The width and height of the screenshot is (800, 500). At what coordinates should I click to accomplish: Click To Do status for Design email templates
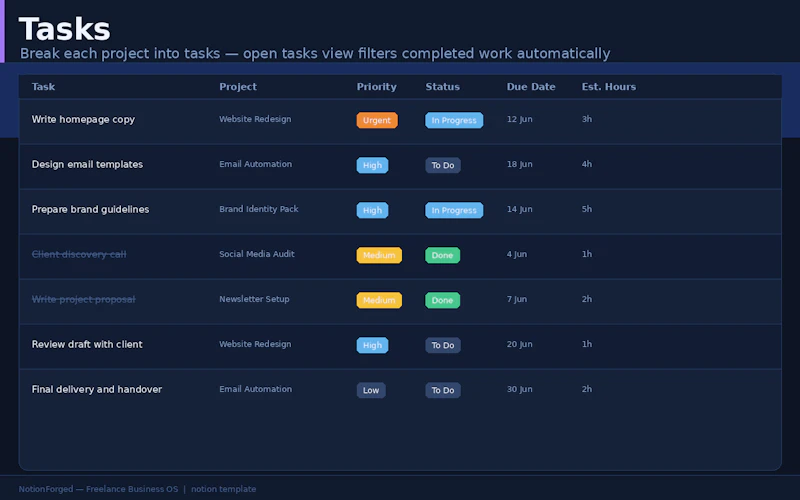point(443,165)
